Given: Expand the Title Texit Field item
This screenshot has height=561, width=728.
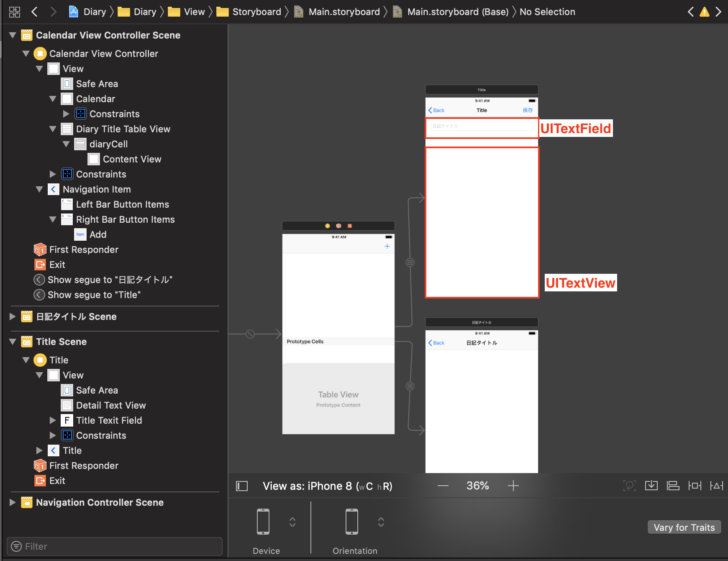Looking at the screenshot, I should (x=53, y=420).
